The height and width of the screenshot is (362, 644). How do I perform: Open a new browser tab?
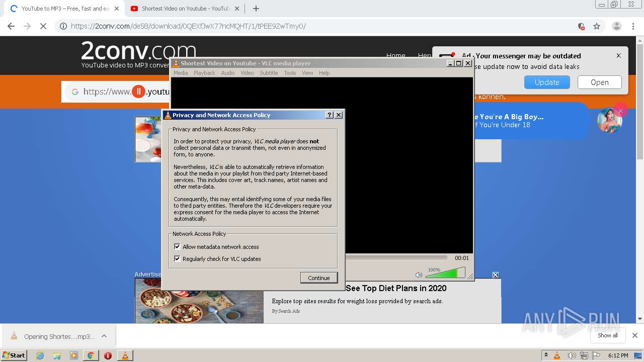(x=256, y=9)
